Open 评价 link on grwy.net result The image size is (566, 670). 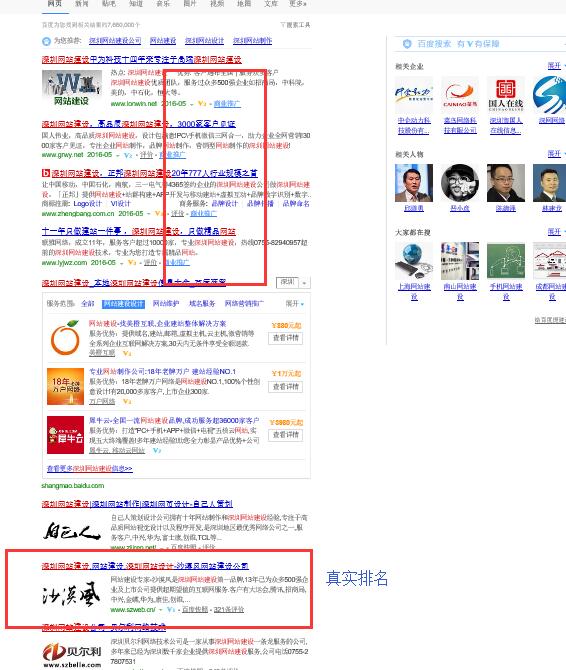[146, 155]
